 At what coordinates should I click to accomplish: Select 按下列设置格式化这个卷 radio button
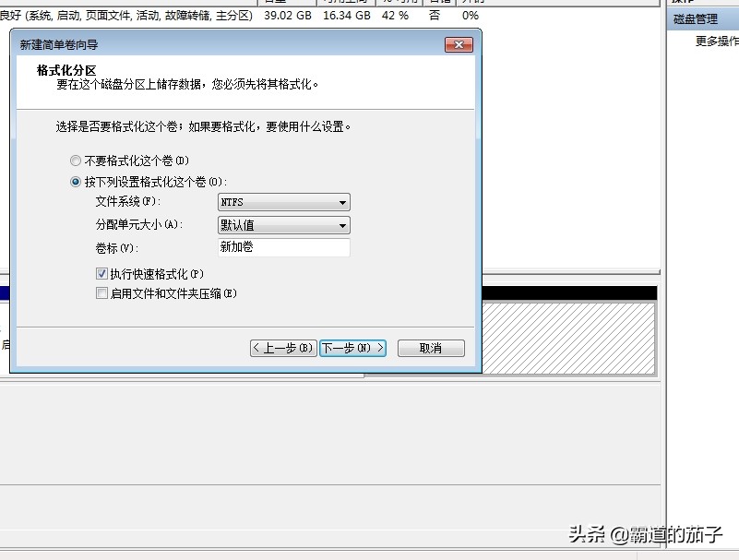pos(76,181)
